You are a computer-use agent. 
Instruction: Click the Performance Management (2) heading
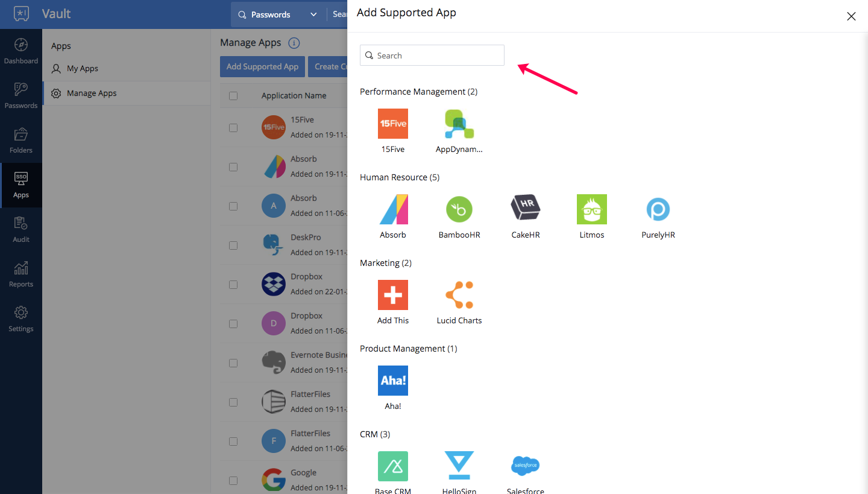(419, 92)
